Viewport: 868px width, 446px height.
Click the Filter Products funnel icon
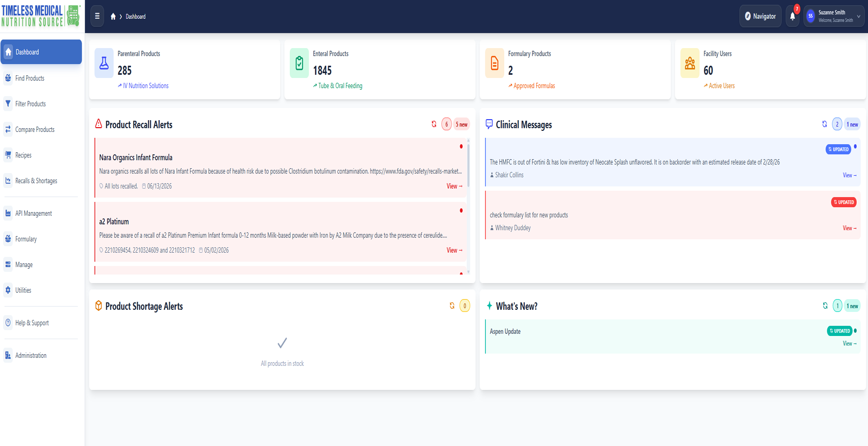(8, 104)
